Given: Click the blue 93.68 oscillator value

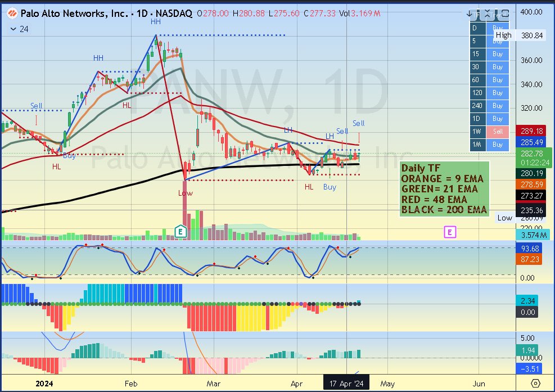Looking at the screenshot, I should pyautogui.click(x=530, y=249).
